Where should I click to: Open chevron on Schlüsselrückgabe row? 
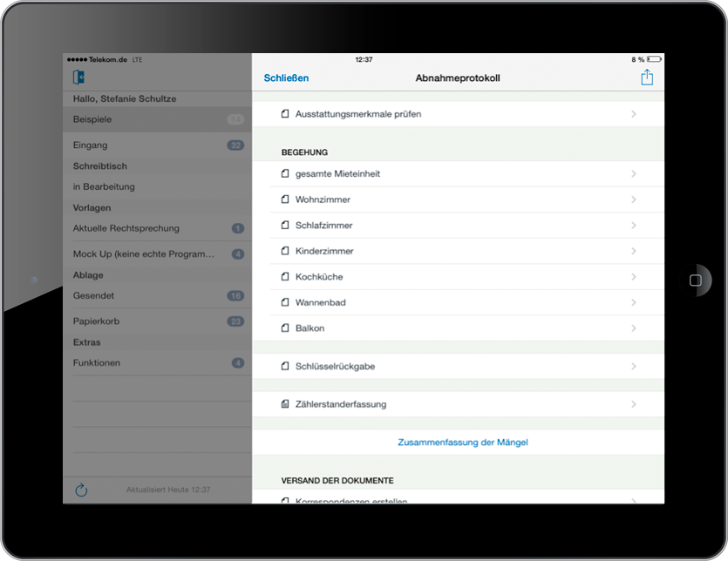[x=634, y=366]
